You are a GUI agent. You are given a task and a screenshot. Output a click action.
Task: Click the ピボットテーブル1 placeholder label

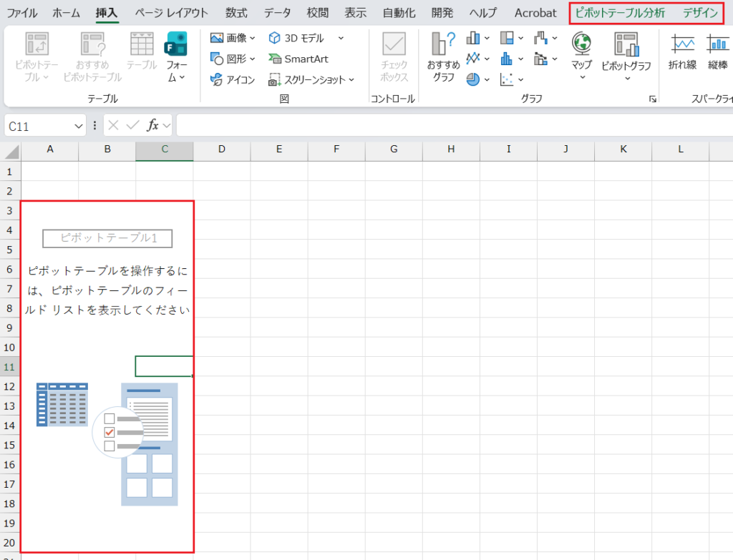(x=107, y=238)
